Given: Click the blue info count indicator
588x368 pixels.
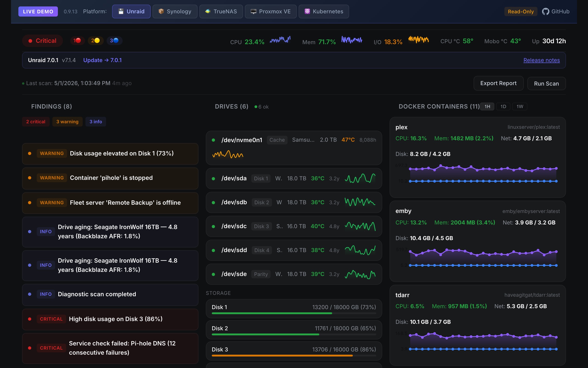Looking at the screenshot, I should click(x=114, y=41).
